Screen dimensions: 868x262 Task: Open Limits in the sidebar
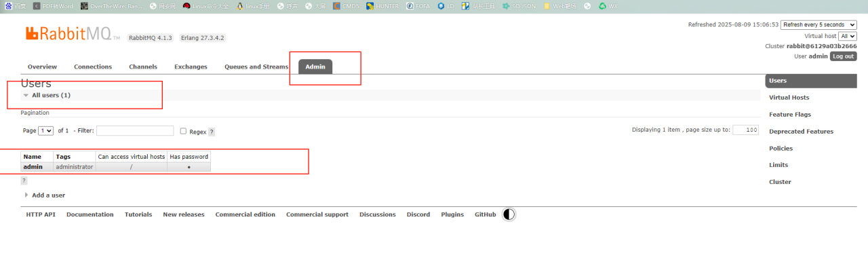pyautogui.click(x=778, y=165)
